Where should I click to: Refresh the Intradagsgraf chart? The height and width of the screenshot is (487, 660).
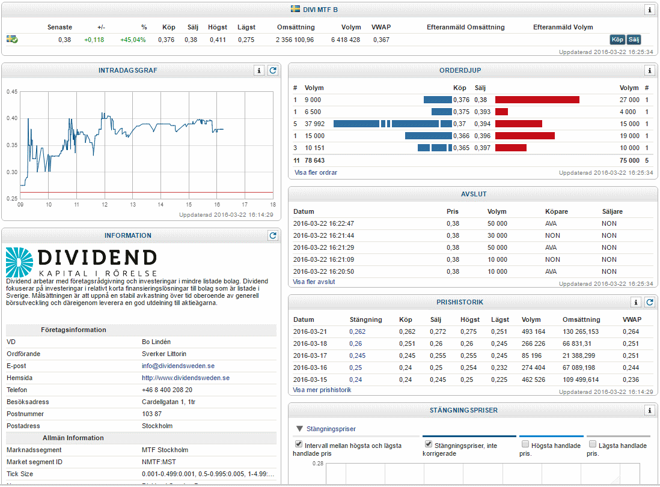[x=273, y=70]
